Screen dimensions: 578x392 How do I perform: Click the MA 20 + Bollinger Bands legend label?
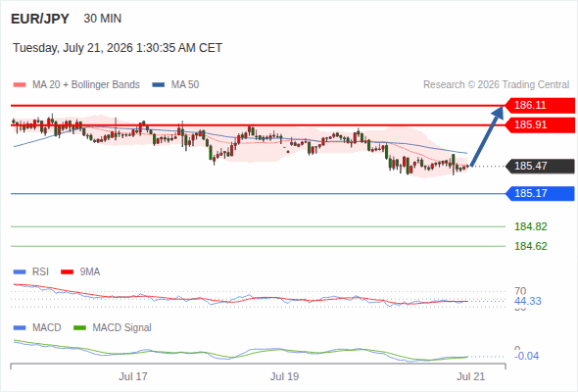(86, 85)
